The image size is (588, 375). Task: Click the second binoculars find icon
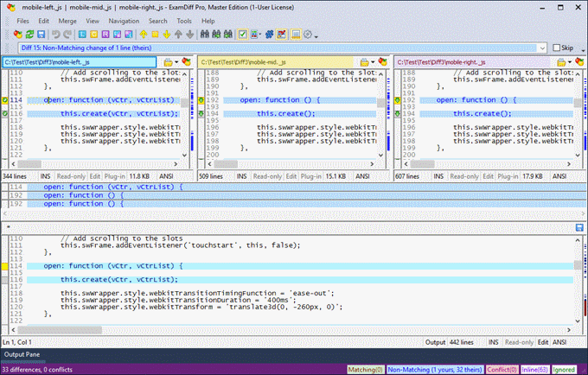(x=216, y=35)
